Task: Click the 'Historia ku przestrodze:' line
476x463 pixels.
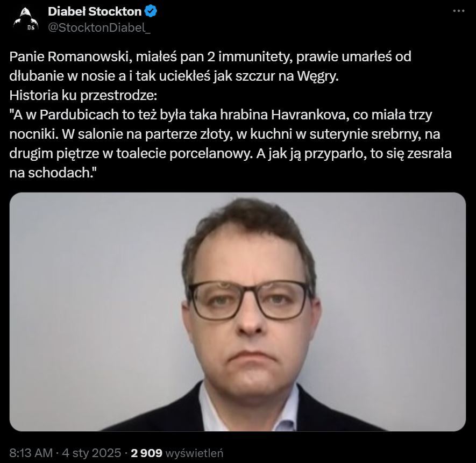Action: [x=83, y=96]
